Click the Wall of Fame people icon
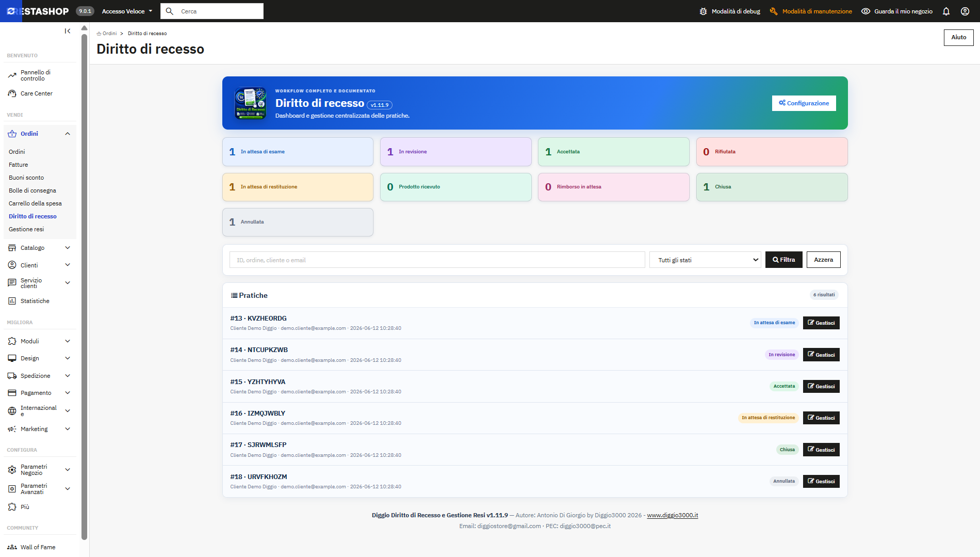 point(12,547)
